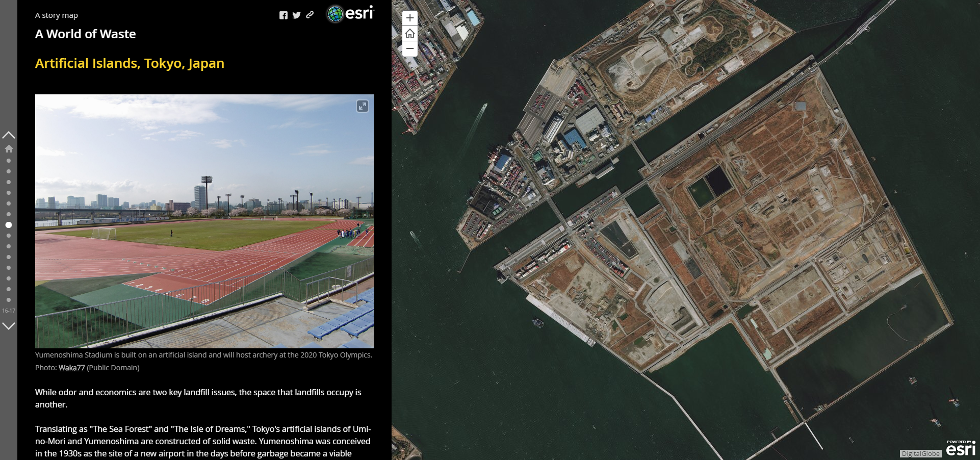Expand the stadium photo to fullscreen

click(x=362, y=106)
